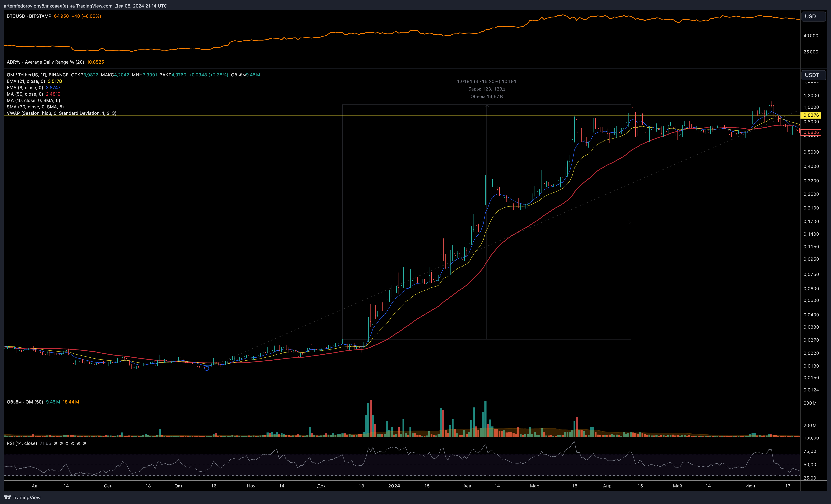Image resolution: width=831 pixels, height=504 pixels.
Task: Select the OM / TetherUS symbol legend
Action: (x=37, y=75)
